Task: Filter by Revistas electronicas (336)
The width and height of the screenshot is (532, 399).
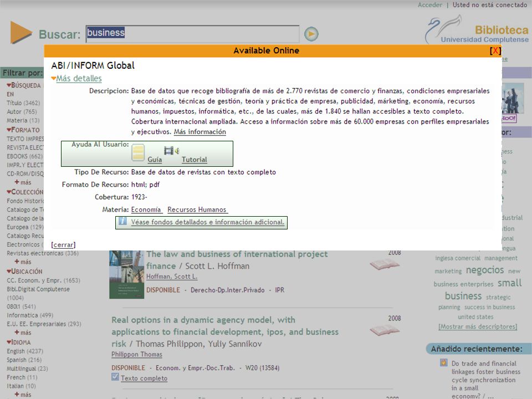Action: pyautogui.click(x=43, y=253)
